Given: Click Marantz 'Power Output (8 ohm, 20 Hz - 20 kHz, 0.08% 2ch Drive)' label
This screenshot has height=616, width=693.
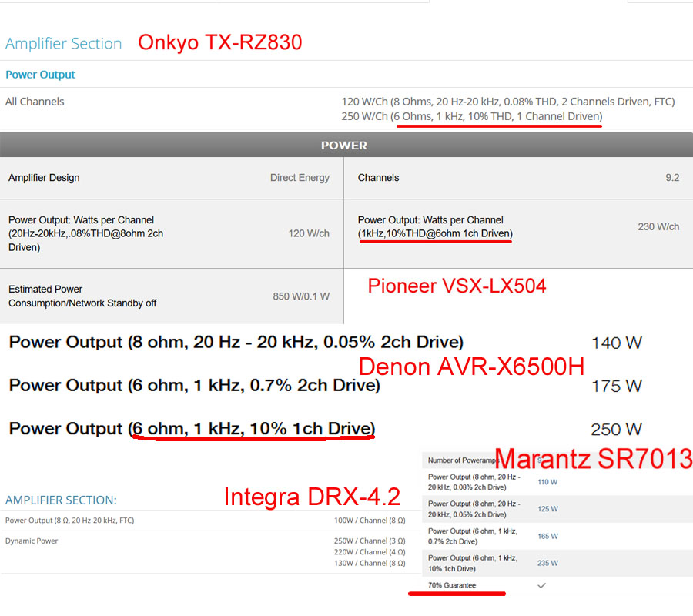Looking at the screenshot, I should [x=474, y=482].
